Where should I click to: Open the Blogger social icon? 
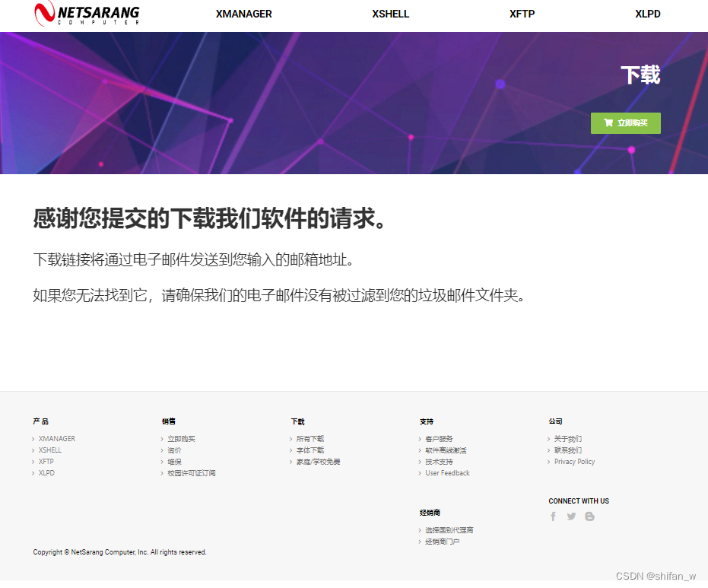coord(589,516)
